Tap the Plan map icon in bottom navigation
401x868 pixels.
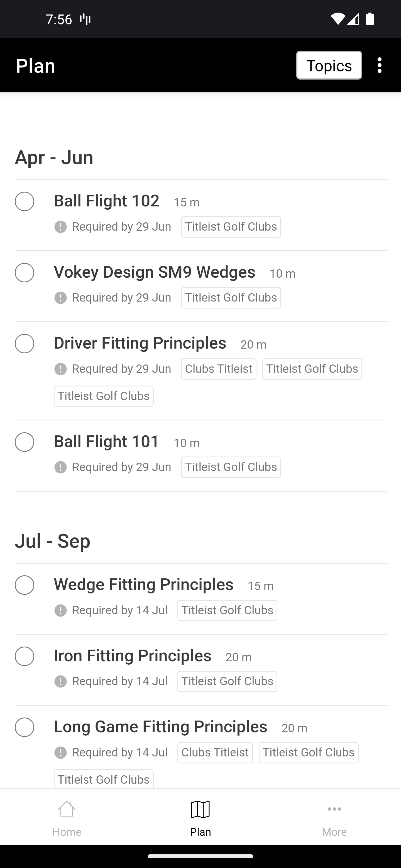pyautogui.click(x=200, y=809)
